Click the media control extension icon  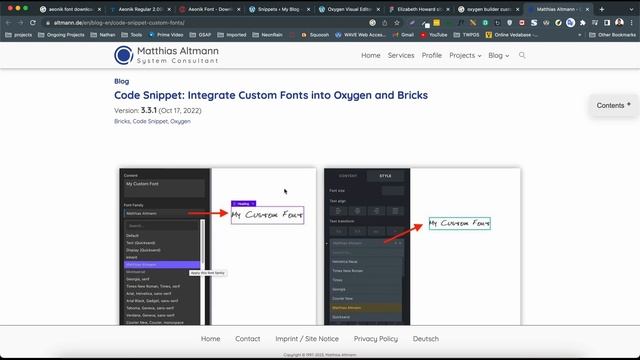(595, 23)
